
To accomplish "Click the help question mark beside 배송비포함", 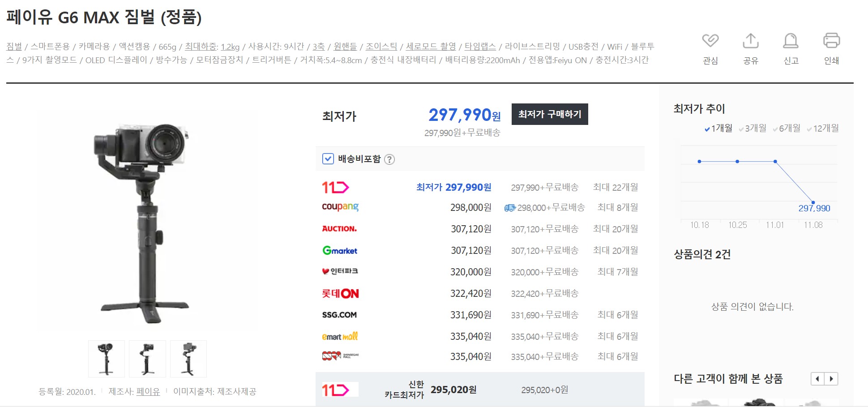I will click(x=390, y=159).
